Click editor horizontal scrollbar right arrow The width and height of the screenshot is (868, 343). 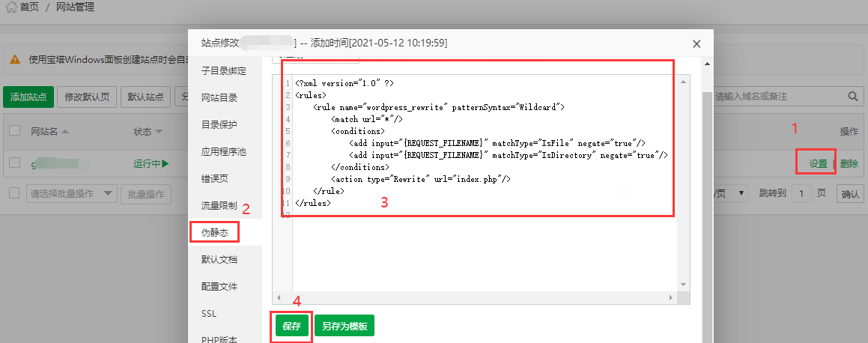[x=671, y=298]
